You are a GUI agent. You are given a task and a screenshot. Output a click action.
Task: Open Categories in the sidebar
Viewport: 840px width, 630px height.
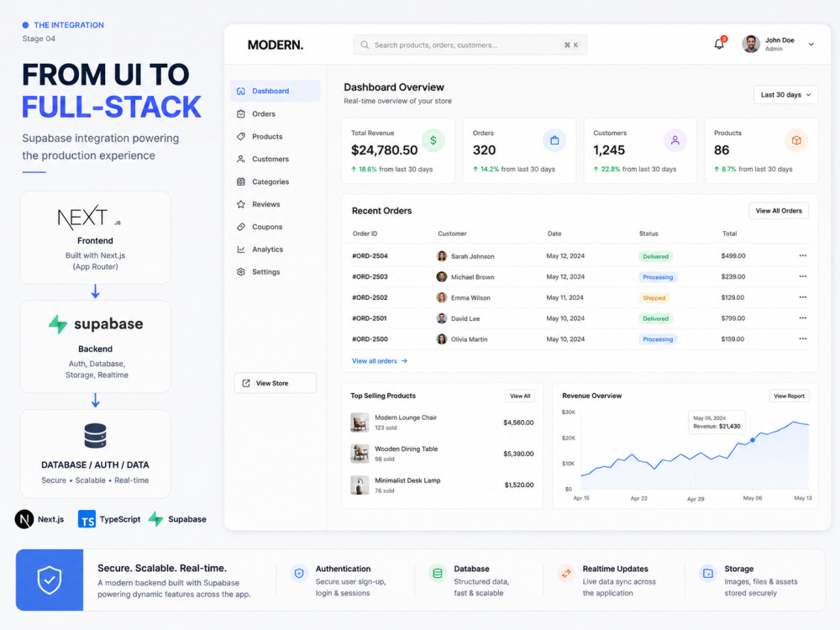tap(276, 181)
